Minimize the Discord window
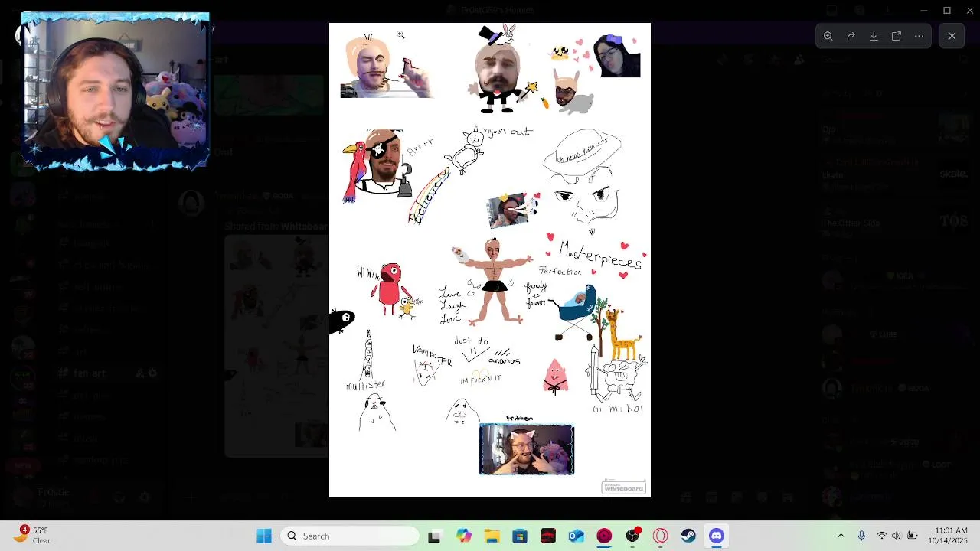 pyautogui.click(x=924, y=10)
